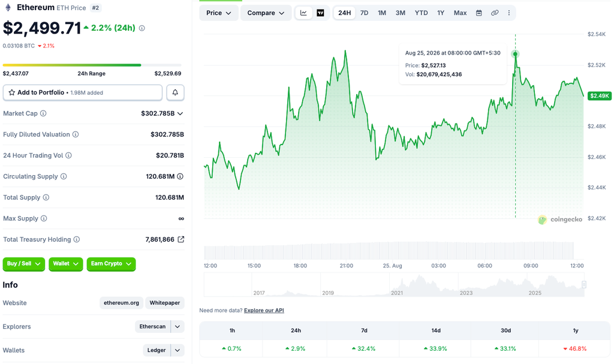Open Market Cap info icon
Image resolution: width=614 pixels, height=364 pixels.
pyautogui.click(x=43, y=113)
